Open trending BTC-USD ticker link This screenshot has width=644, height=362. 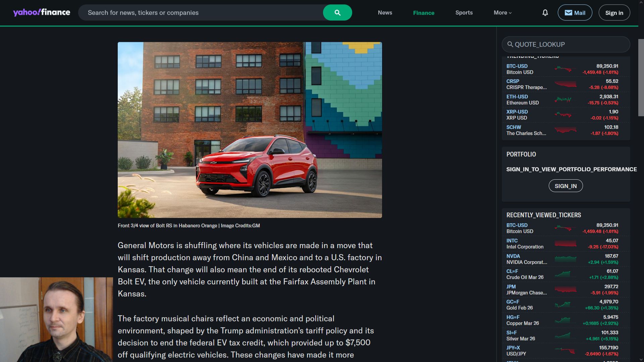point(517,66)
